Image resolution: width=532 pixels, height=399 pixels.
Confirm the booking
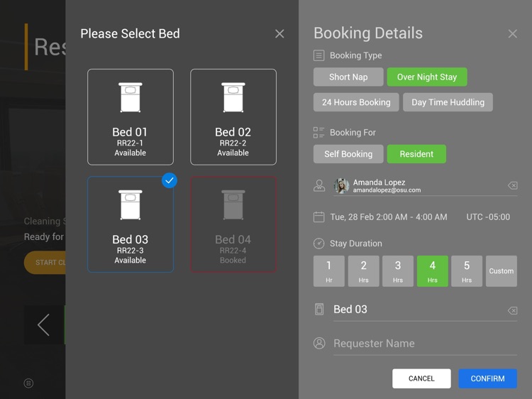pos(487,378)
